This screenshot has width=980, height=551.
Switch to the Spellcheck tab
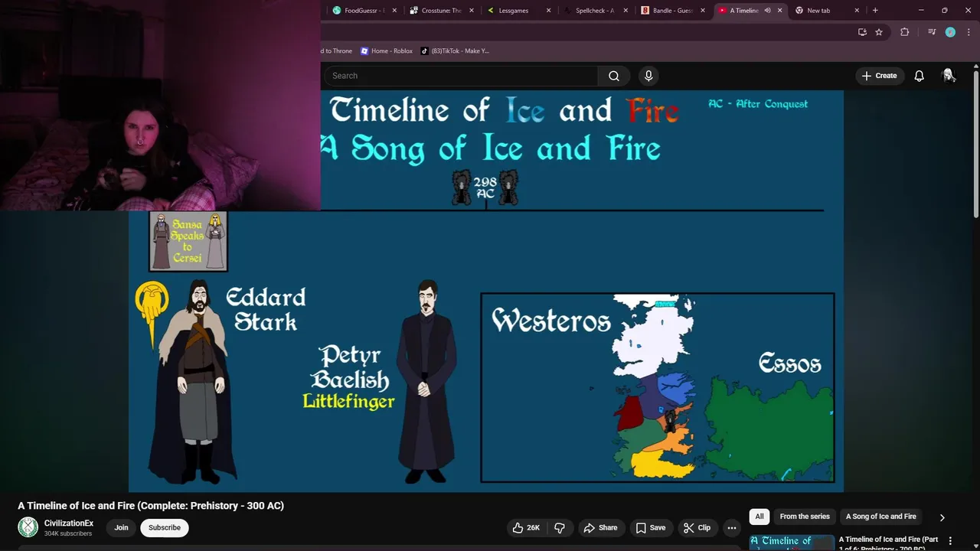pos(595,11)
